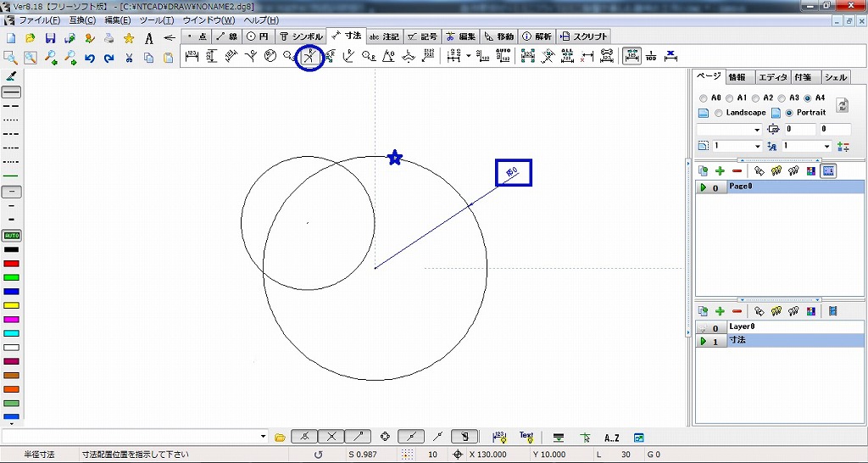Click the printer icon
Screen dimensions: 868x463
click(109, 38)
